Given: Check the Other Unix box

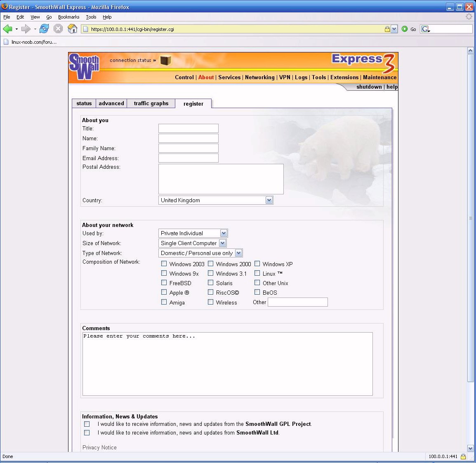Looking at the screenshot, I should 257,283.
